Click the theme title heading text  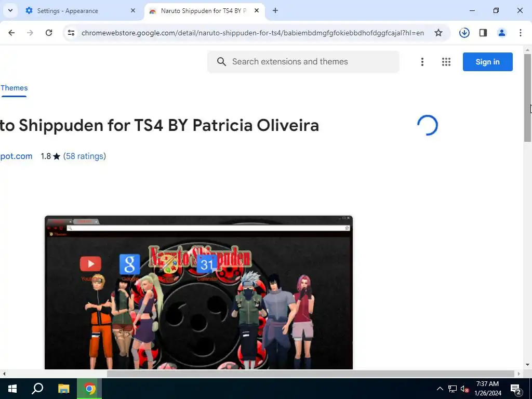159,125
